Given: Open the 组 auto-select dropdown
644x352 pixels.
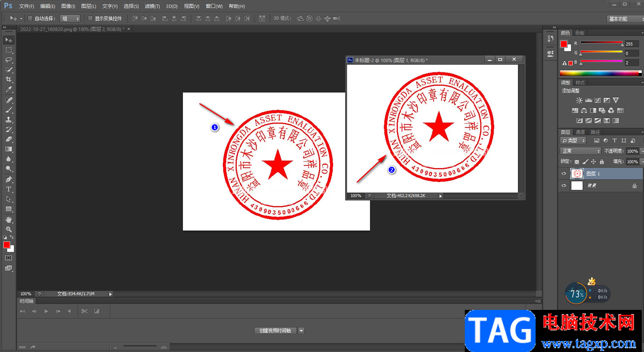Looking at the screenshot, I should [x=70, y=18].
